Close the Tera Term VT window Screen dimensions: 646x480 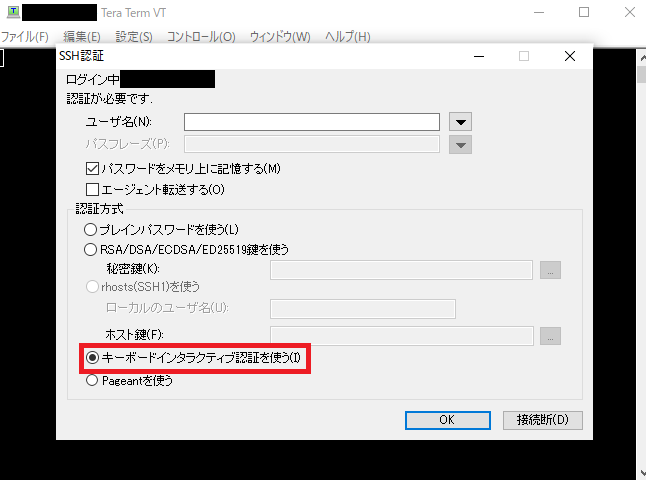630,12
